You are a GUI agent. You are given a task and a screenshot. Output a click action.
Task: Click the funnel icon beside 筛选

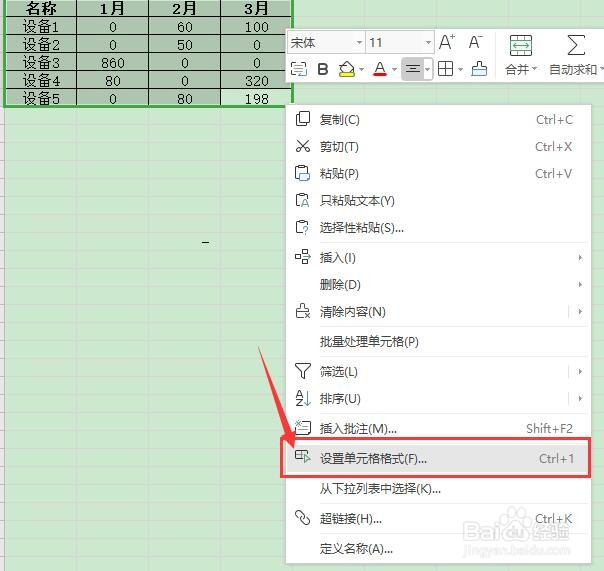302,371
